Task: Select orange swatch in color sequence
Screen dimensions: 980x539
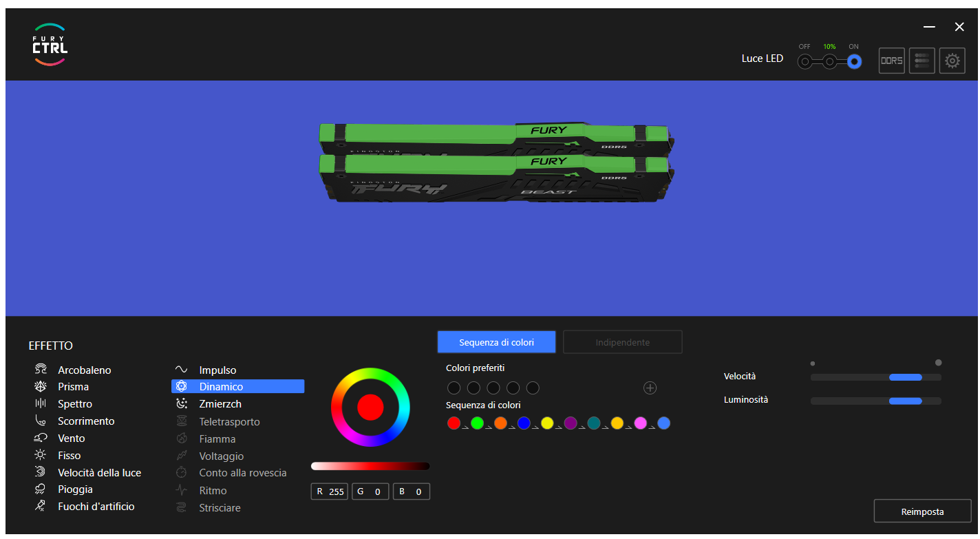Action: 500,423
